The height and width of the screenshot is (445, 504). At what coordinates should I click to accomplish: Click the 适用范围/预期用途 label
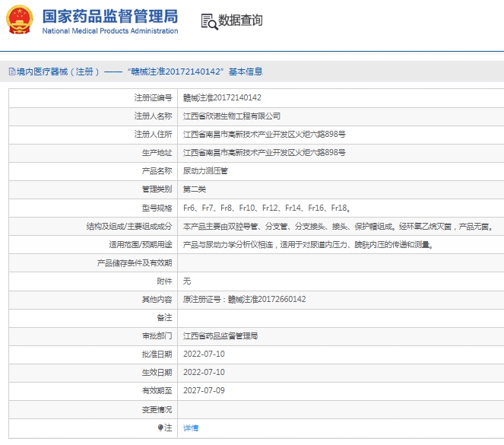[141, 245]
